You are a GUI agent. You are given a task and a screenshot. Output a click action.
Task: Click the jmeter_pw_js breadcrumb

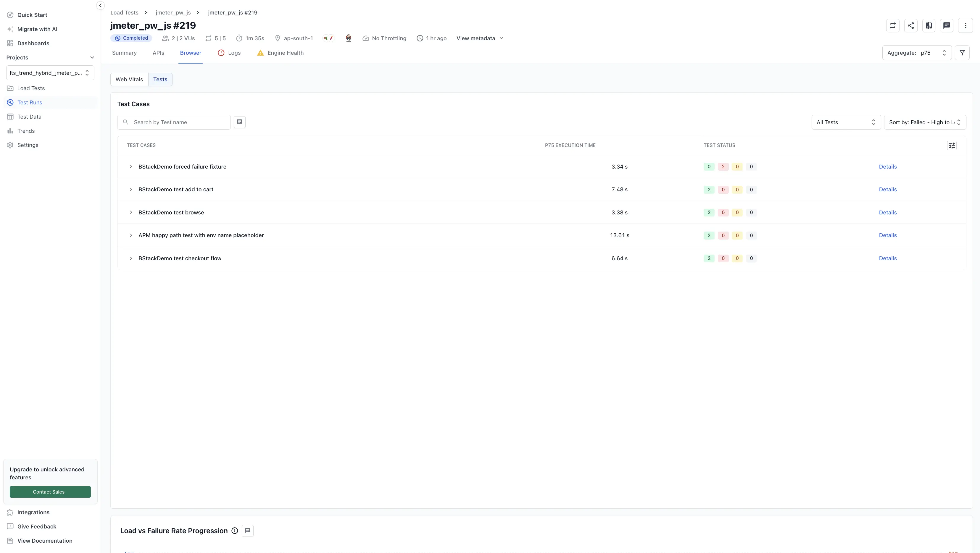tap(173, 12)
